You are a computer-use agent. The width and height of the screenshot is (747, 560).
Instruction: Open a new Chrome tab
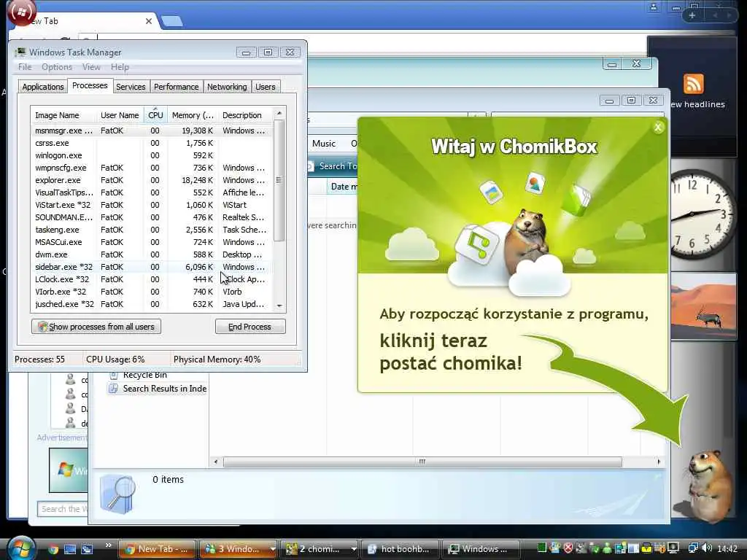[172, 21]
